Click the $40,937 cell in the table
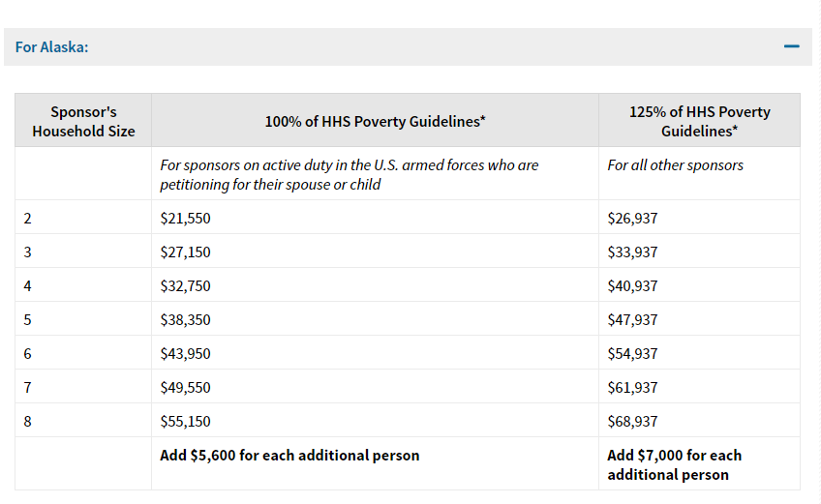Screen dimensions: 821x504 click(632, 286)
